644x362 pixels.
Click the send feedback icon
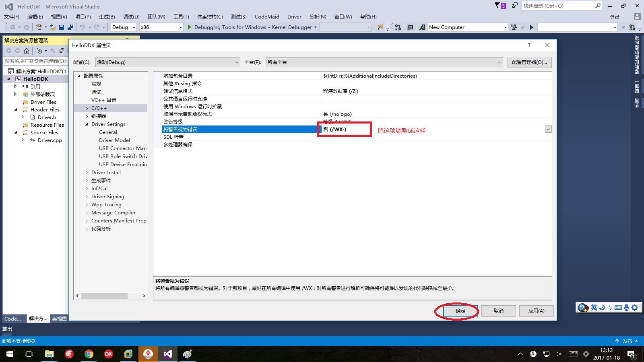(x=515, y=6)
